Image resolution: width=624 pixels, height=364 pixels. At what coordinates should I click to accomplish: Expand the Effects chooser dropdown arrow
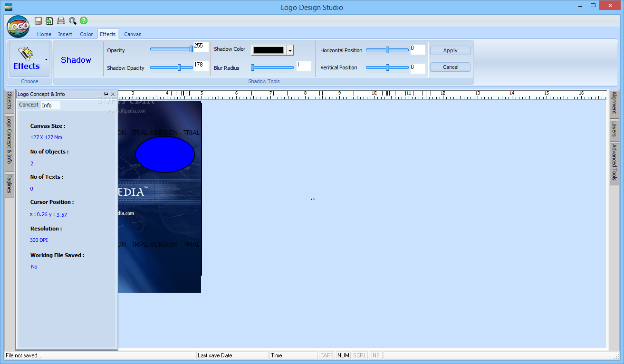pos(47,59)
